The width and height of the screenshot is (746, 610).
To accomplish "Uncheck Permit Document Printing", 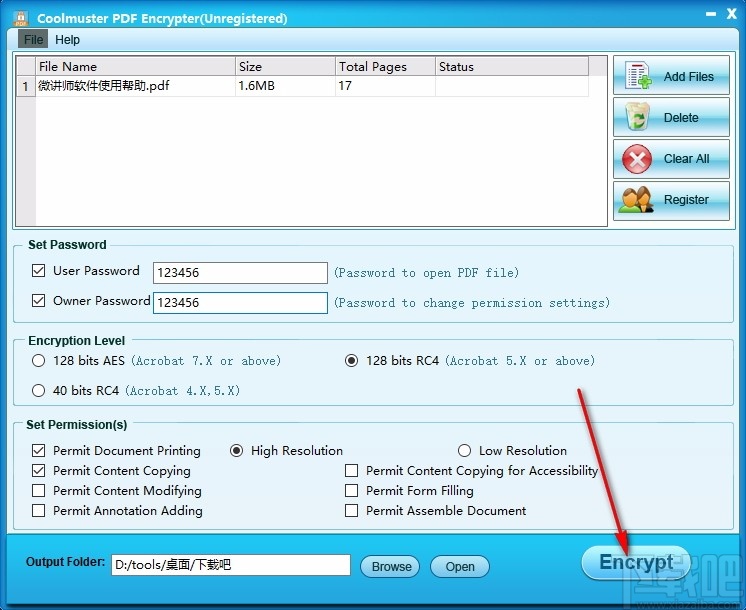I will click(x=39, y=450).
